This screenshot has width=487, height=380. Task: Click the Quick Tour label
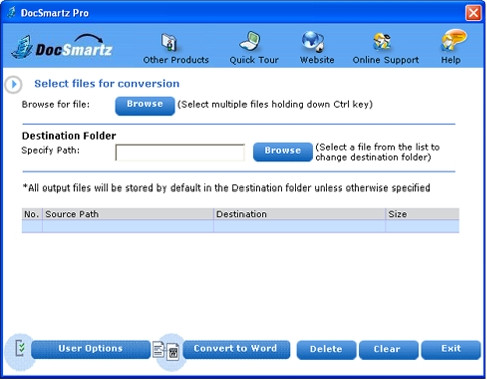pos(254,60)
